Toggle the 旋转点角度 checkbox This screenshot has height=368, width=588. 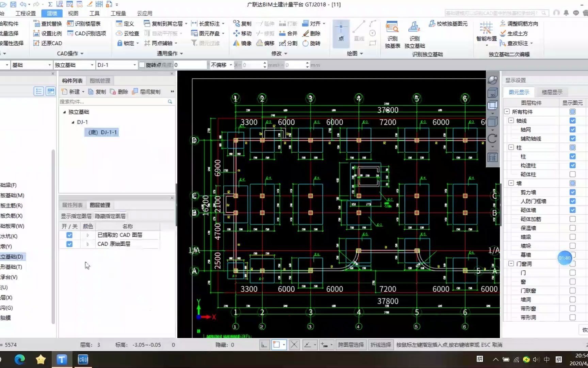(142, 65)
